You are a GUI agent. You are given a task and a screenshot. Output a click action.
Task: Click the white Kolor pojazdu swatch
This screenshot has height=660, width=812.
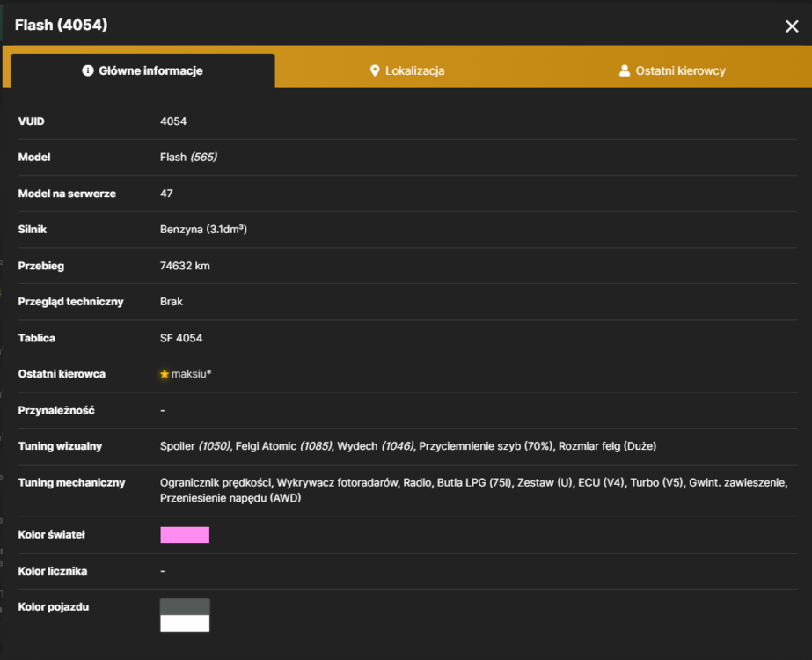pos(185,623)
